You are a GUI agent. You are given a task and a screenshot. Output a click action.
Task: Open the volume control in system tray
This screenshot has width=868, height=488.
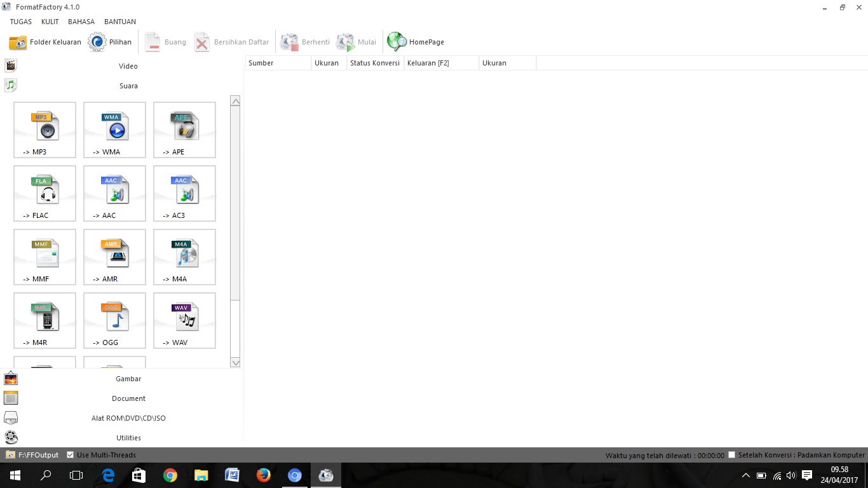[791, 475]
